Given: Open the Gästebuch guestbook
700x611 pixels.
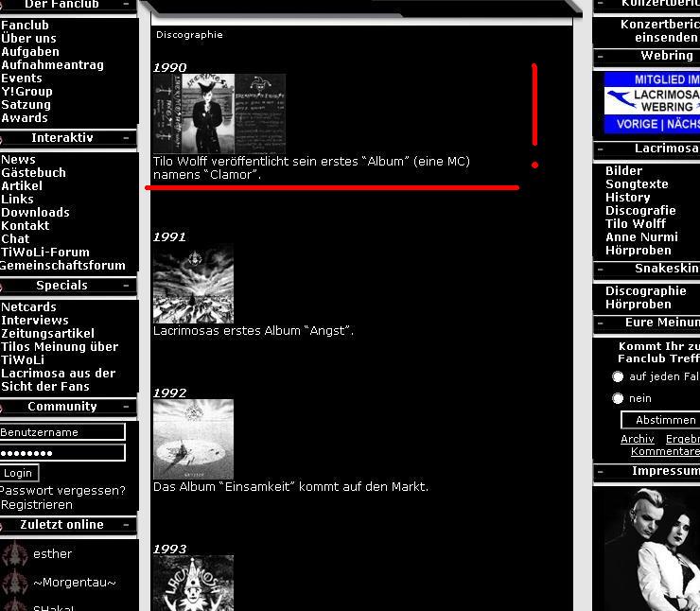Looking at the screenshot, I should tap(33, 173).
